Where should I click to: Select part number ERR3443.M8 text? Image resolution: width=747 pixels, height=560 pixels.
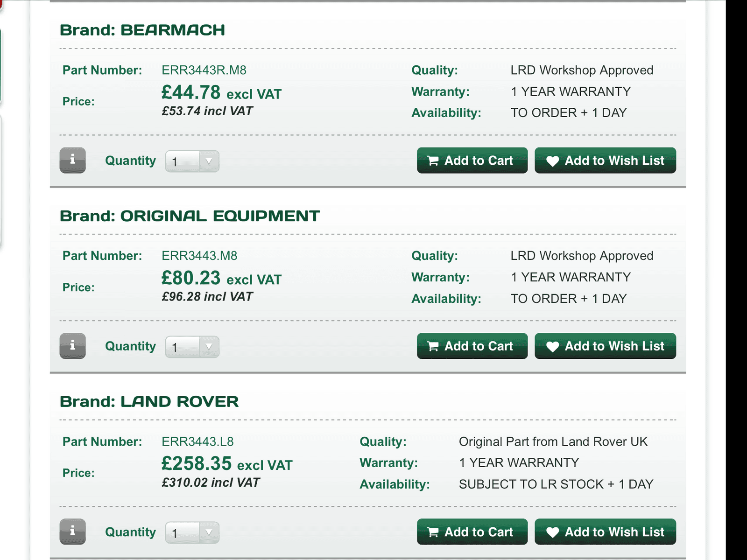click(x=199, y=256)
